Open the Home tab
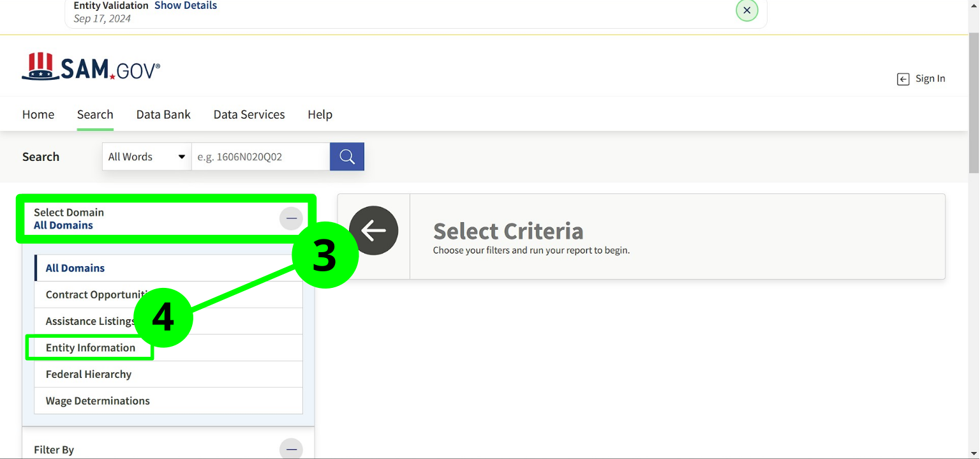This screenshot has height=459, width=980. click(x=38, y=114)
